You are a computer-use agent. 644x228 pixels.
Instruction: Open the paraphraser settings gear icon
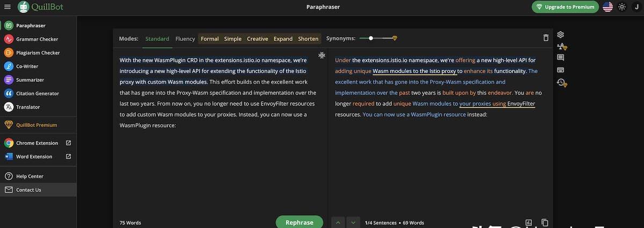point(561,34)
